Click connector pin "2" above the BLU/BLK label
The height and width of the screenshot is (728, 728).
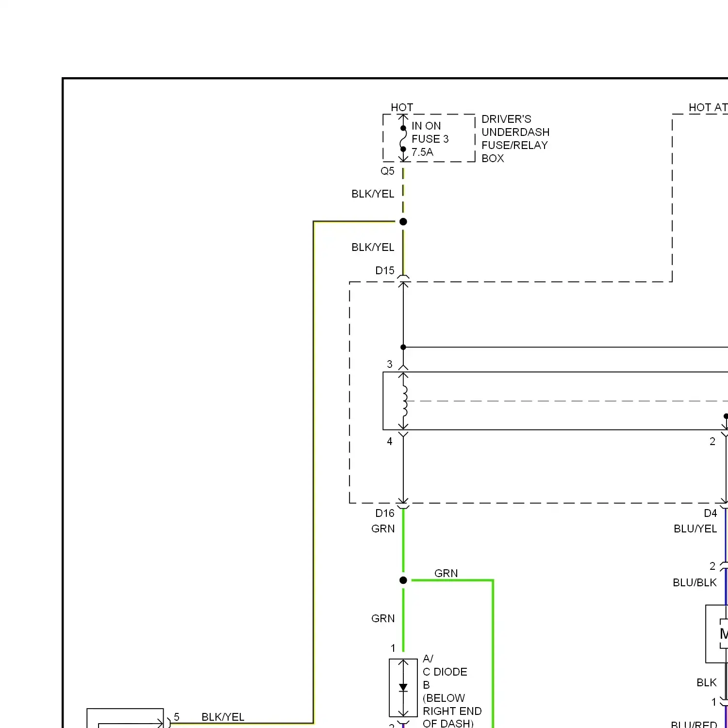tap(712, 566)
